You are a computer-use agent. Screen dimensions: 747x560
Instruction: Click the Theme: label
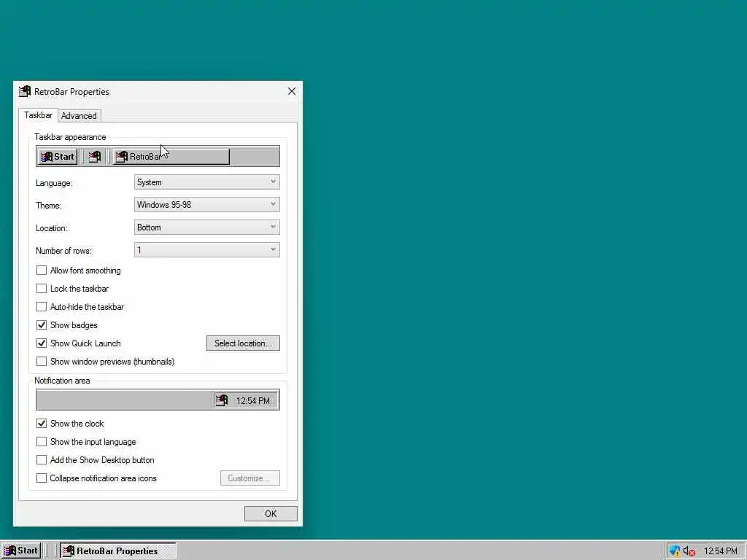tap(49, 206)
